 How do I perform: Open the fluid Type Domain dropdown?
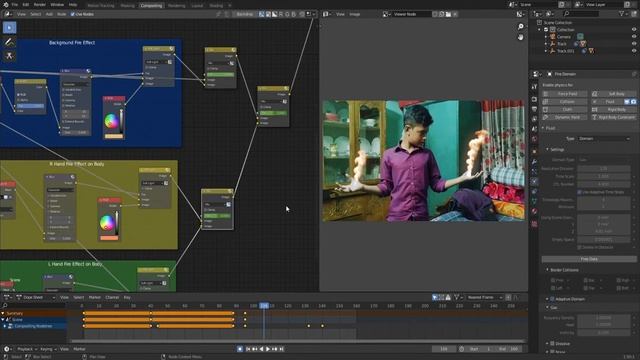click(x=604, y=139)
